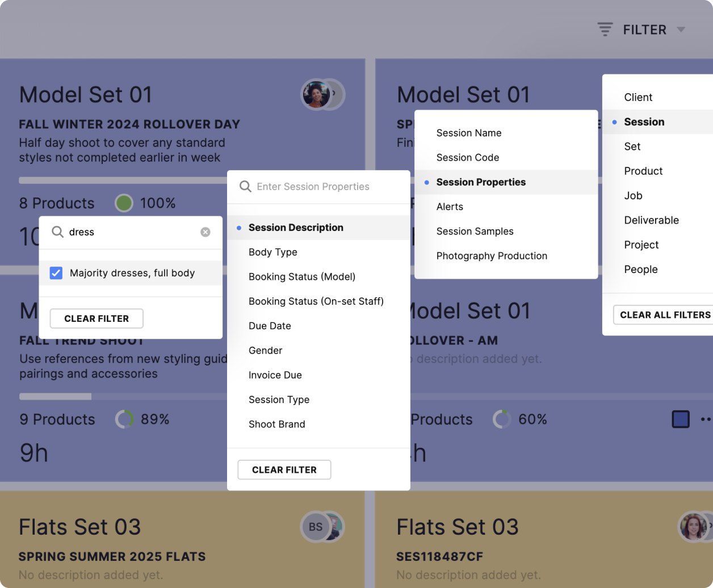
Task: Expand the Session Properties submenu
Action: pyautogui.click(x=481, y=182)
